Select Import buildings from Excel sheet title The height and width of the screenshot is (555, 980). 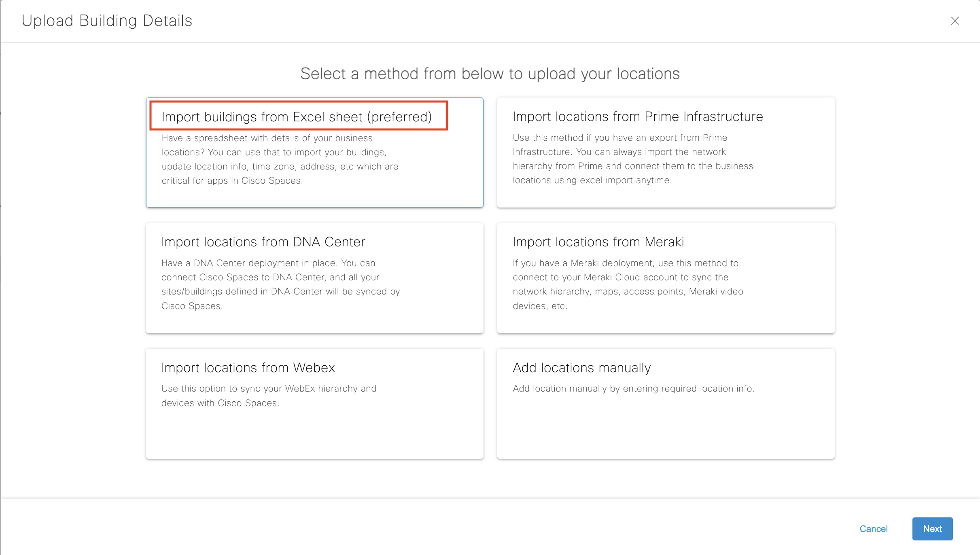coord(297,117)
